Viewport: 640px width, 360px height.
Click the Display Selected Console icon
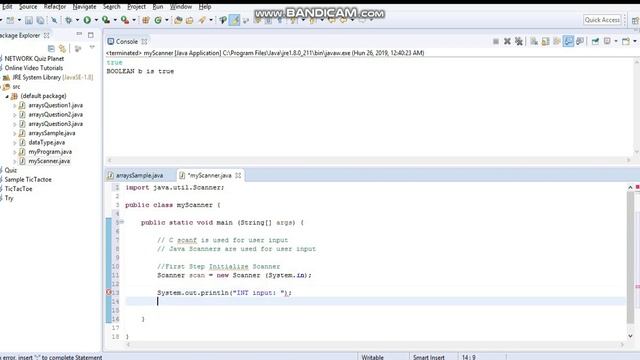pyautogui.click(x=607, y=41)
